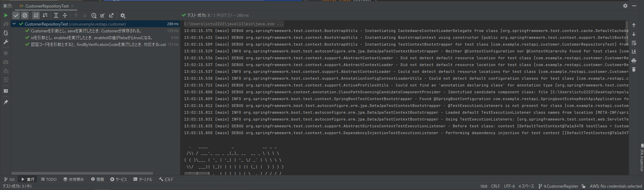
Task: Select the findByVerificatoinCode test row
Action: [x=95, y=45]
